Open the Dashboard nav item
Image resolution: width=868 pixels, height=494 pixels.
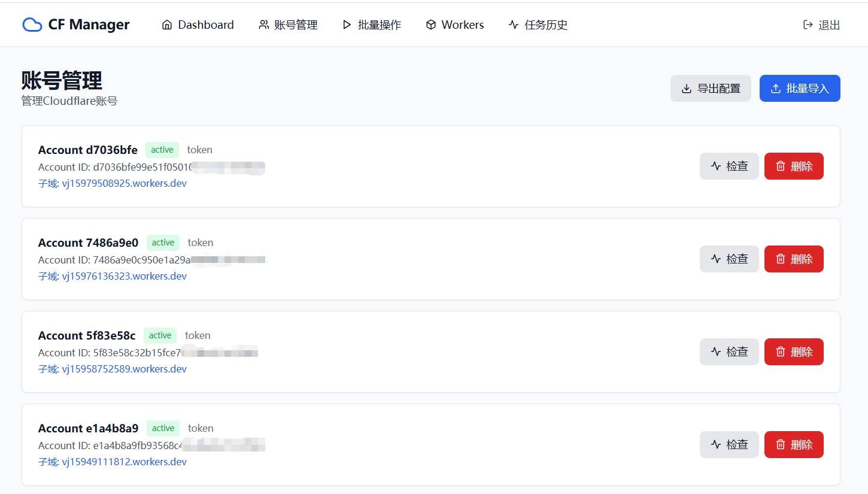tap(198, 25)
